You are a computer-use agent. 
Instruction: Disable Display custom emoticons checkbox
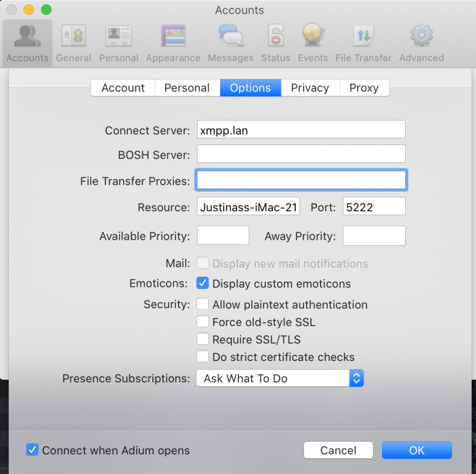click(202, 283)
